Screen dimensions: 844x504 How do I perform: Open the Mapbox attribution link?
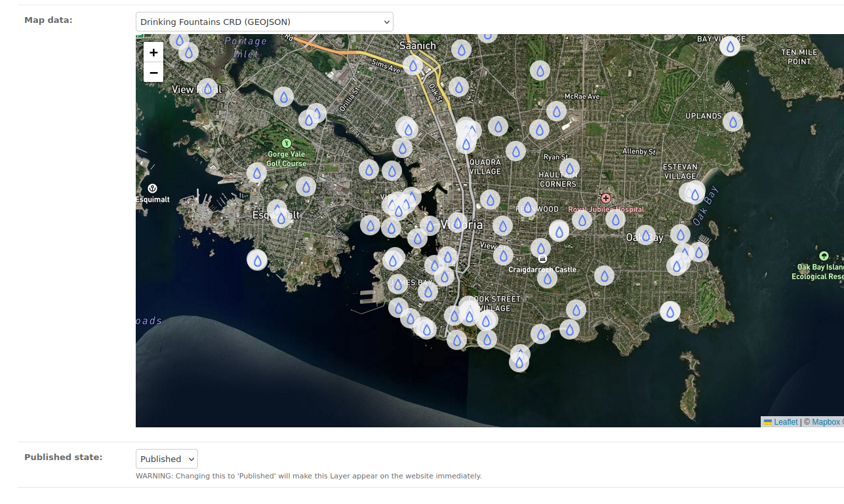[x=826, y=422]
